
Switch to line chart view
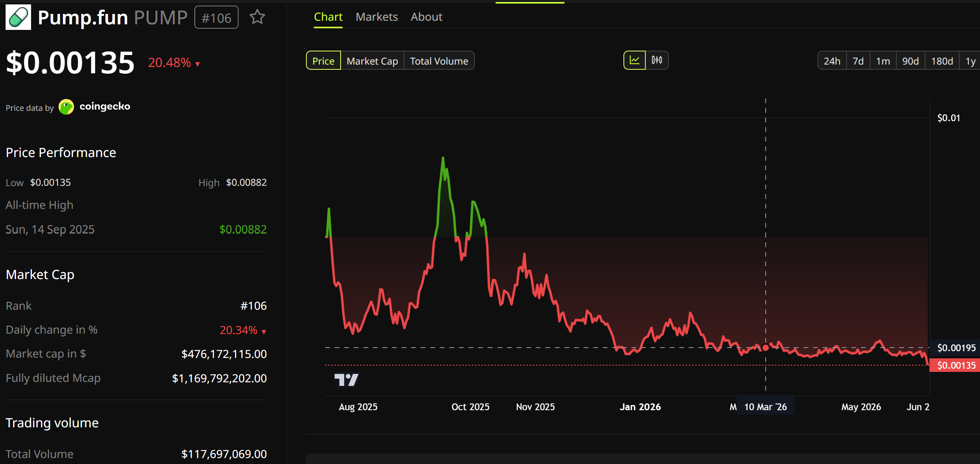pos(635,60)
